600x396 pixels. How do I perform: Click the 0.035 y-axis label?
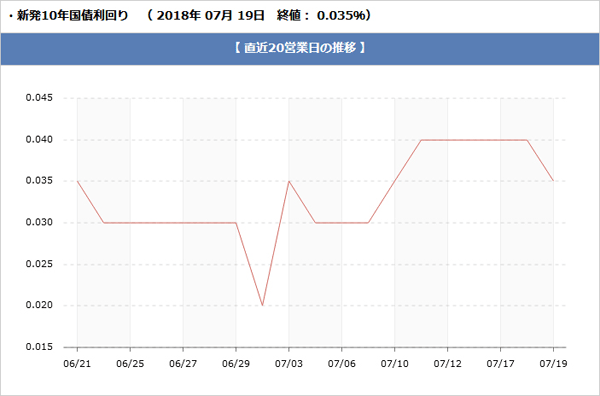tap(39, 181)
